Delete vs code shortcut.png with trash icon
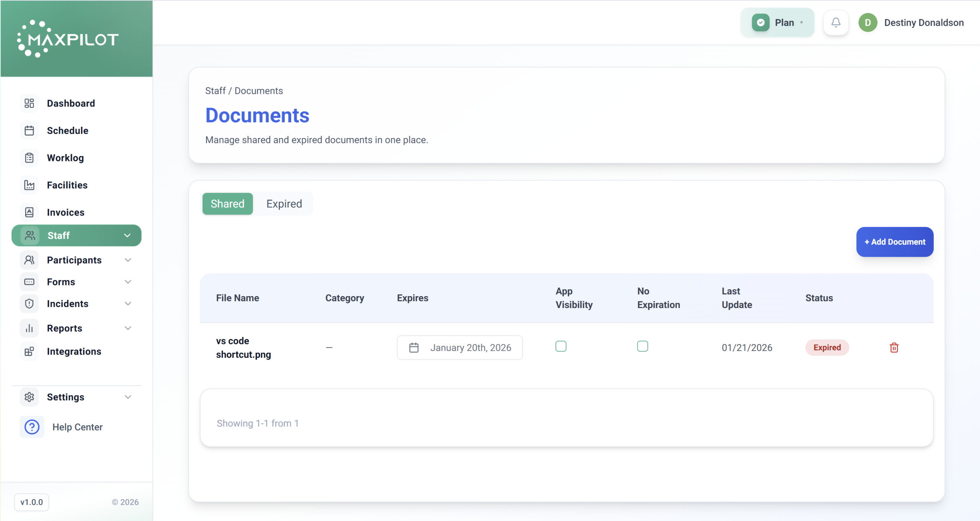Screen dimensions: 980x521 pyautogui.click(x=894, y=347)
